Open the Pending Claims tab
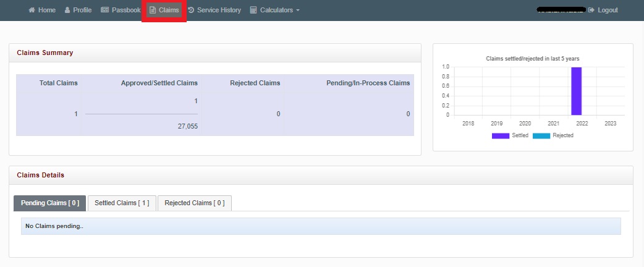 coord(49,203)
